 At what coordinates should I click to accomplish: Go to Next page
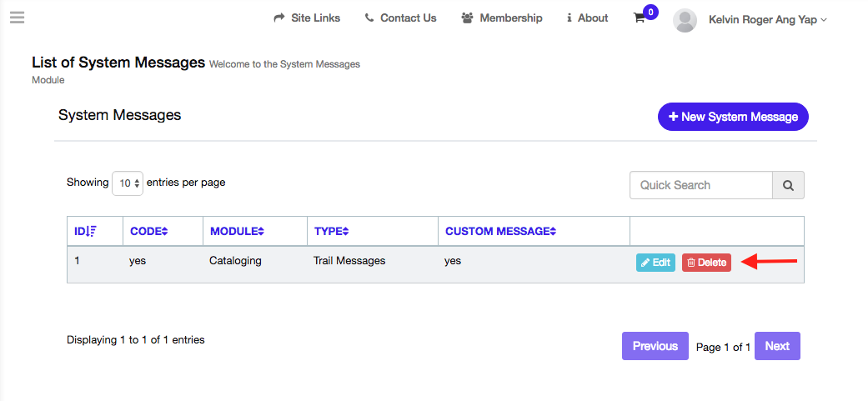(x=776, y=346)
